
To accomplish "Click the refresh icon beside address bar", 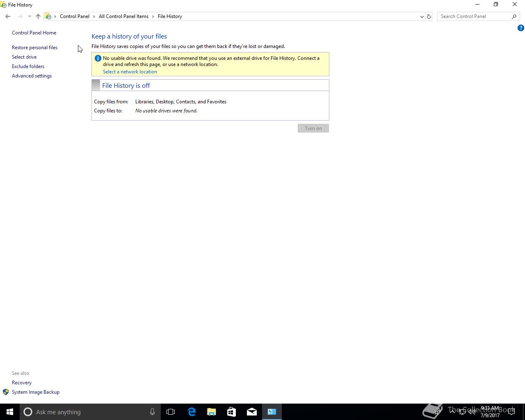I will tap(429, 16).
